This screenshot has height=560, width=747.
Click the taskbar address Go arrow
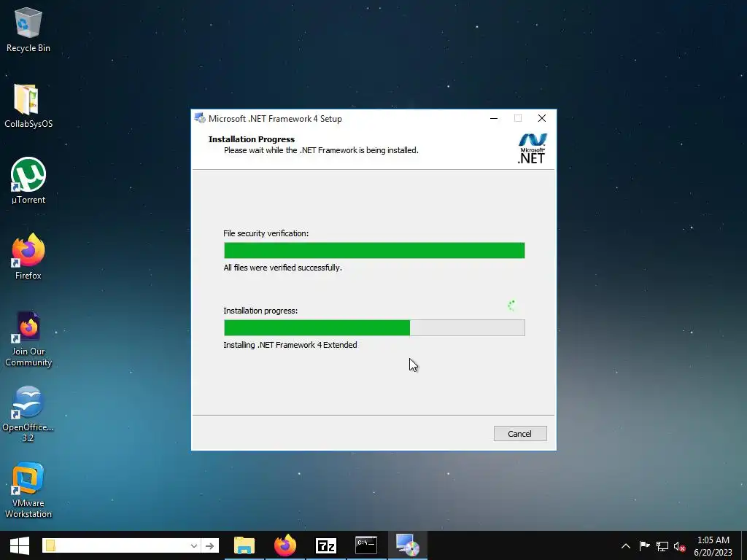[x=209, y=545]
